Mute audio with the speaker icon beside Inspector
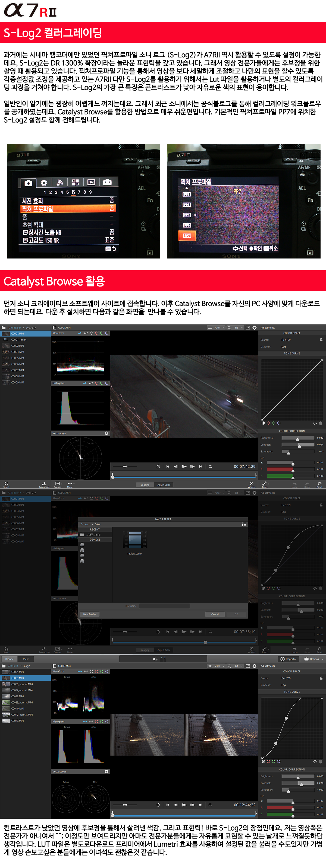Viewport: 326px width, 868px height. [155, 659]
